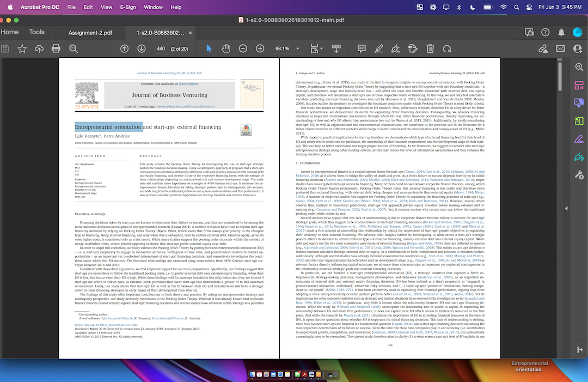Select the arrow selection tool
This screenshot has width=588, height=382.
tap(209, 48)
